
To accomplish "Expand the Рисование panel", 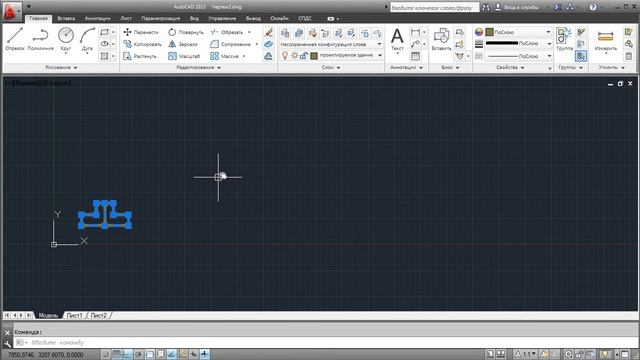I will click(x=61, y=67).
